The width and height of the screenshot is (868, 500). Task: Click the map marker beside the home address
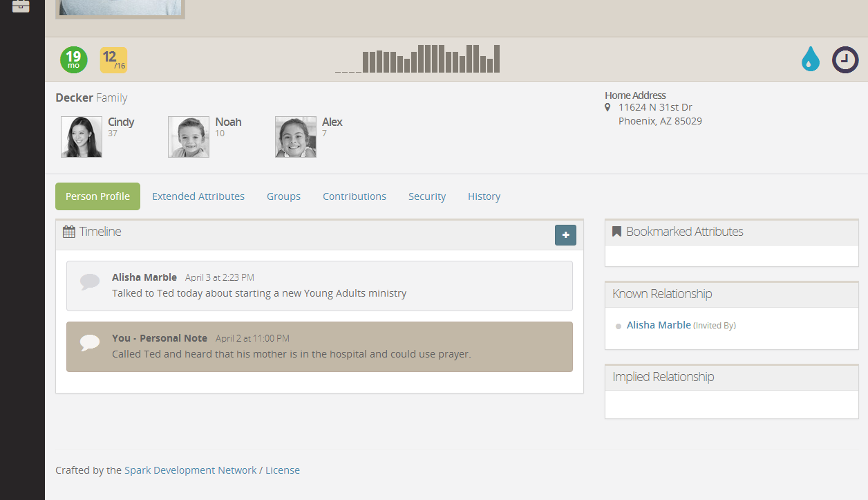point(607,107)
